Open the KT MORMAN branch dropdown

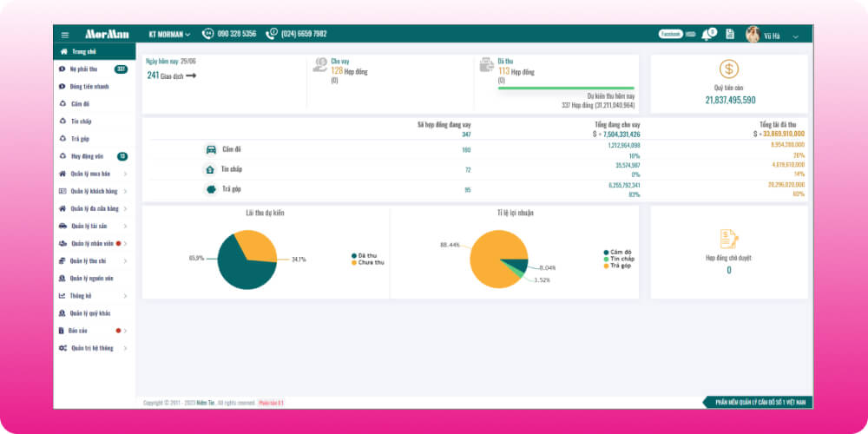tap(169, 35)
